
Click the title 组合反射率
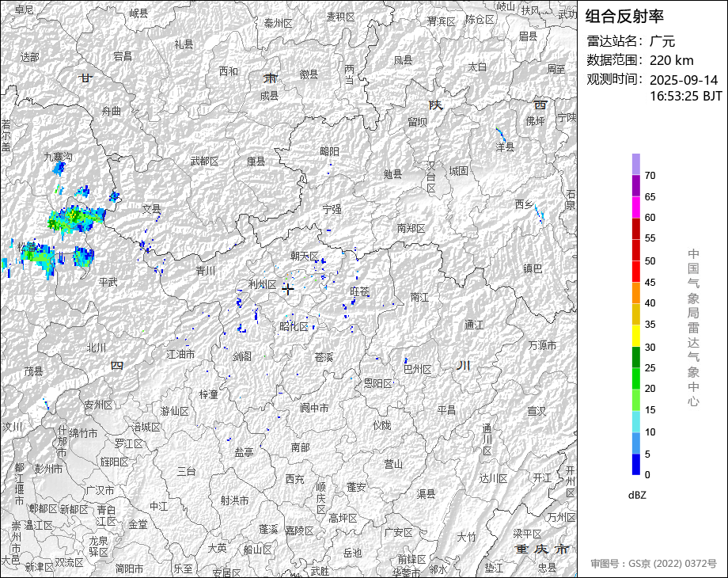[x=624, y=17]
